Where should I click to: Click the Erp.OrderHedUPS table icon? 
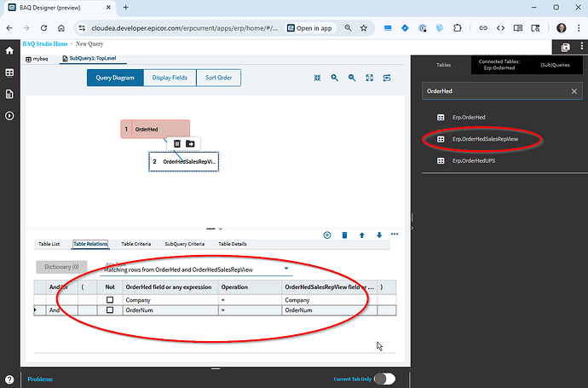click(441, 161)
